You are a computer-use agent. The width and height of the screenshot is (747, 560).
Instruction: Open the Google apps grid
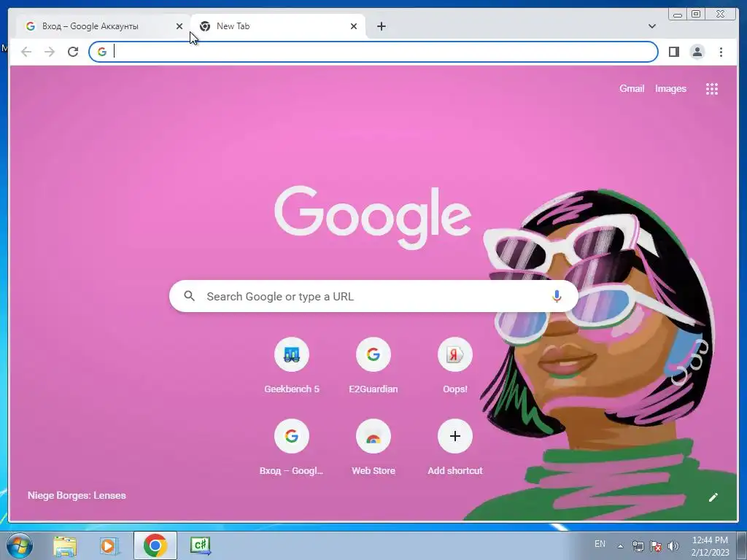[x=712, y=88]
